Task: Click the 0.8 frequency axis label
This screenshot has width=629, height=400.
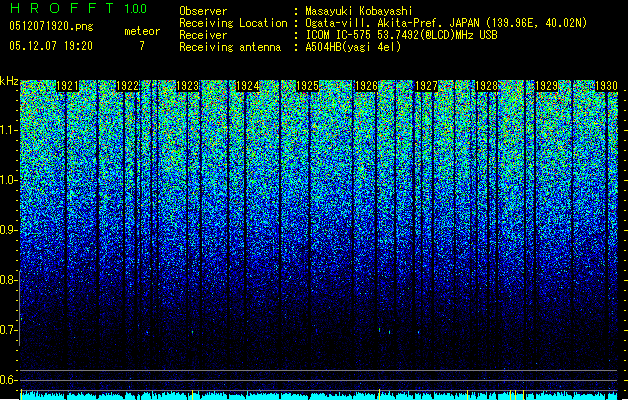Action: (9, 280)
